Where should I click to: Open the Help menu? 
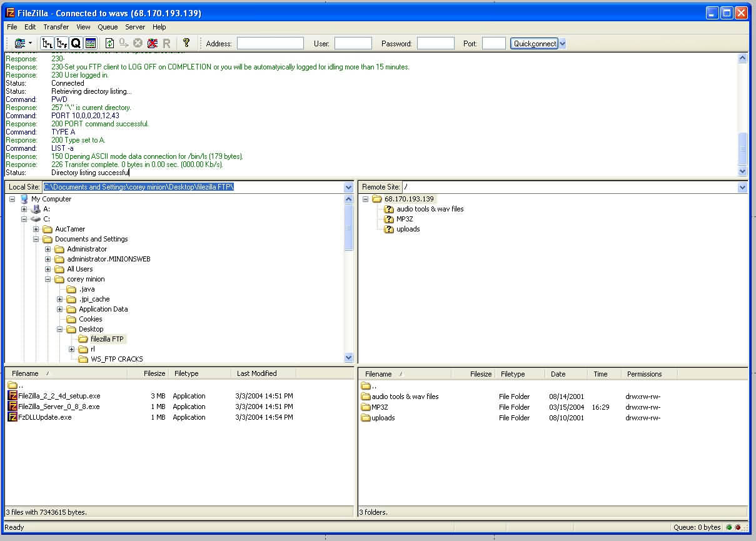159,27
